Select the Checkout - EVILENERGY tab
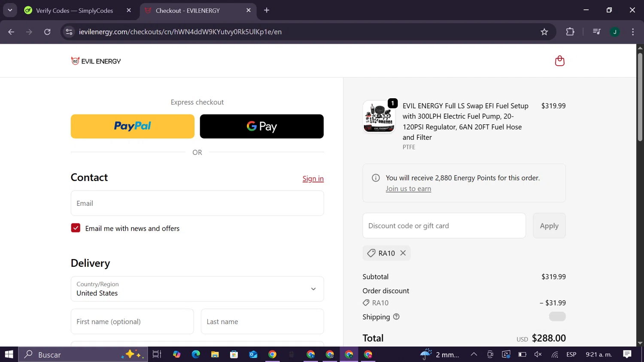Viewport: 644px width, 362px height. coord(198,10)
